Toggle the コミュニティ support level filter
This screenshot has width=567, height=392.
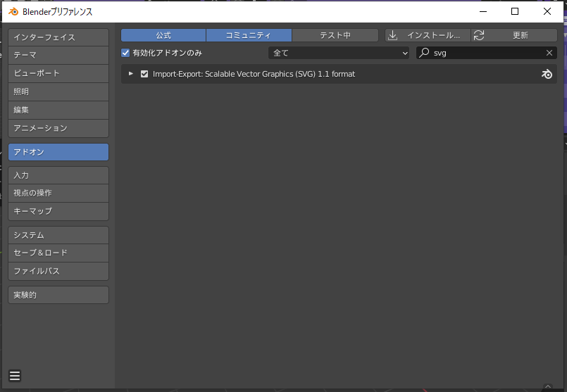[249, 35]
